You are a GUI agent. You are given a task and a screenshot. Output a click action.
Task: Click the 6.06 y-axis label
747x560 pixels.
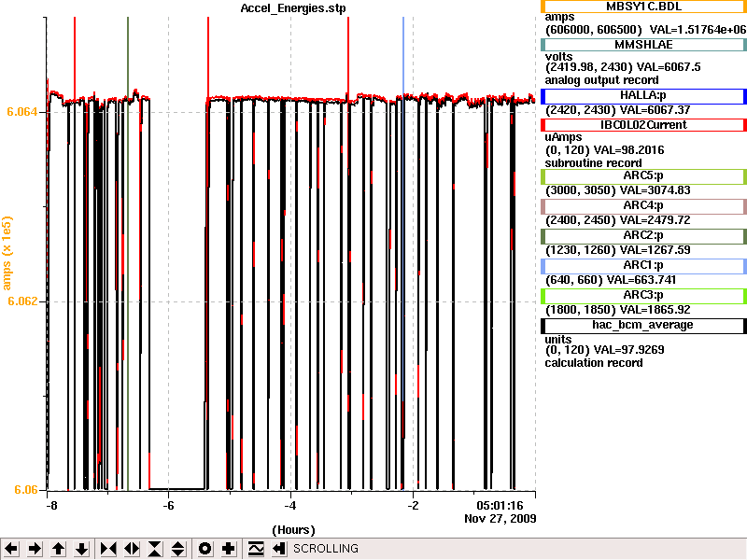pyautogui.click(x=26, y=490)
